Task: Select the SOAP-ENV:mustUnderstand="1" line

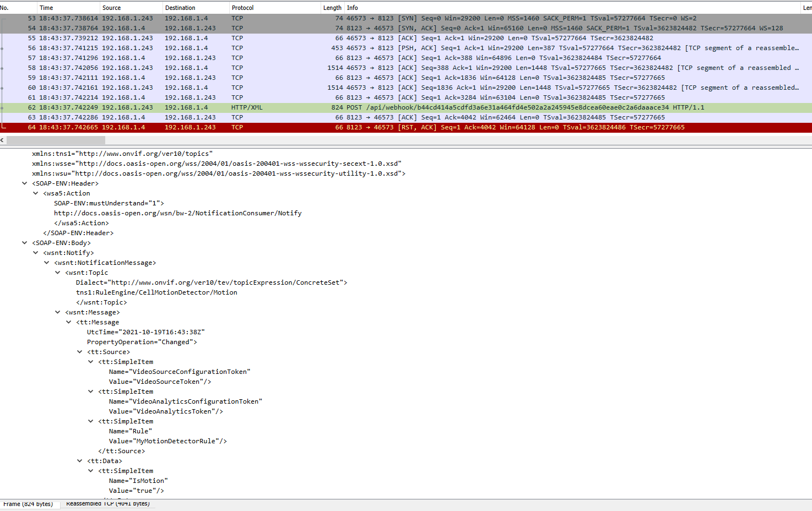Action: click(109, 203)
